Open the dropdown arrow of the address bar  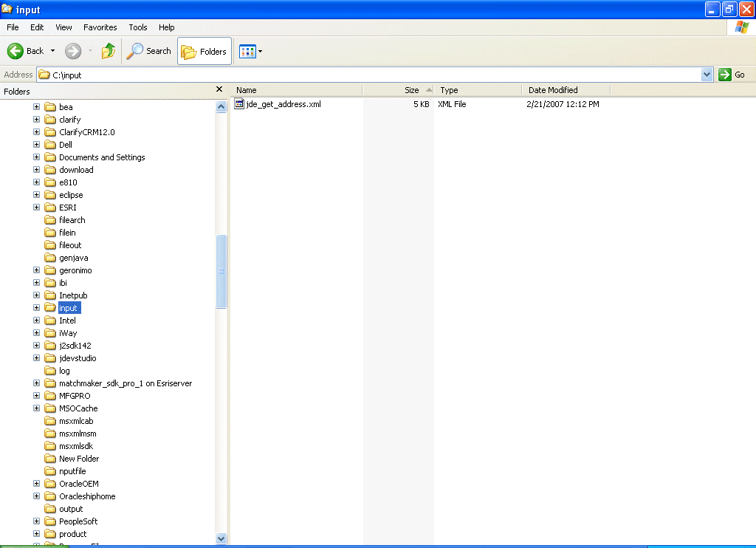tap(707, 75)
